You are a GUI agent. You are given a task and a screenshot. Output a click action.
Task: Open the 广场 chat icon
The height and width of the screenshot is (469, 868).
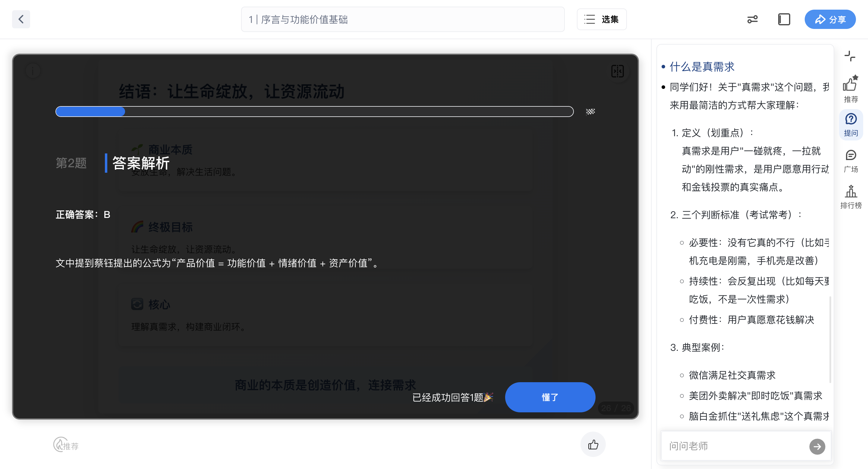point(851,161)
